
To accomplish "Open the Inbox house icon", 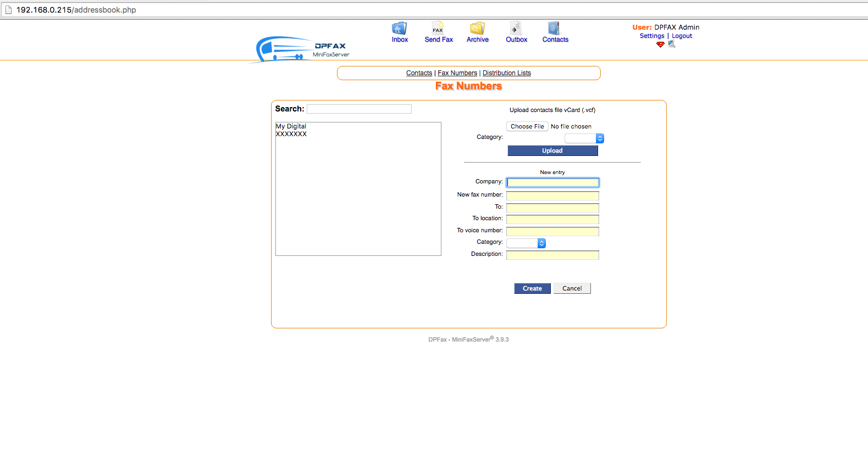I will pos(399,29).
